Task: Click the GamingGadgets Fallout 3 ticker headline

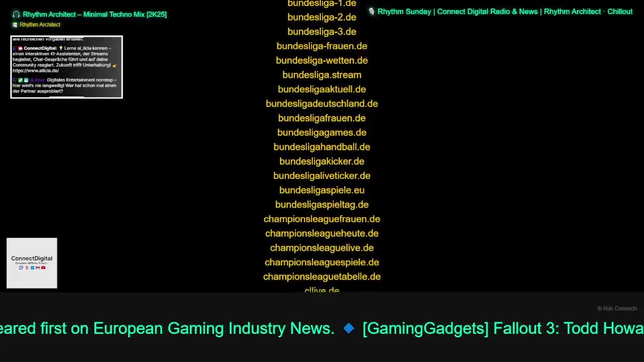Action: (503, 328)
